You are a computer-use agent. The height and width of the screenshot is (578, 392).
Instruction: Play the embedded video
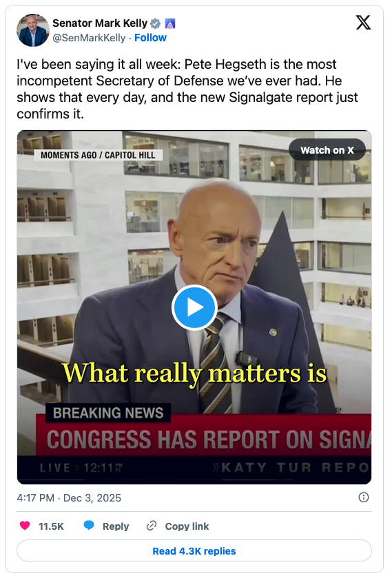click(x=194, y=307)
